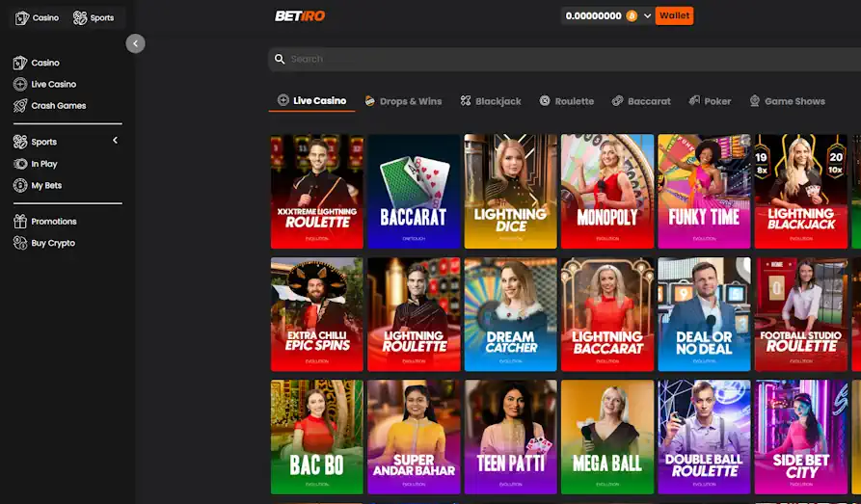Screen dimensions: 861x504
Task: Click the 0.00000000 balance amount
Action: tap(594, 16)
